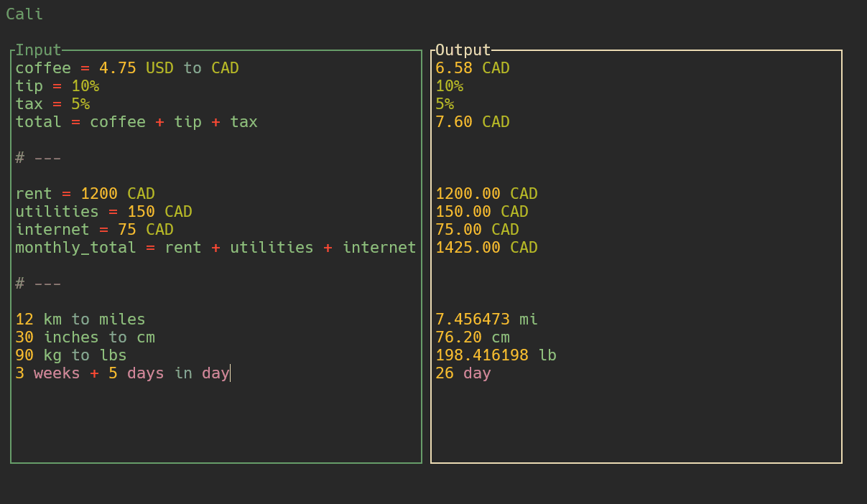Click the 7.456473 mi result
The image size is (867, 504).
click(x=486, y=319)
